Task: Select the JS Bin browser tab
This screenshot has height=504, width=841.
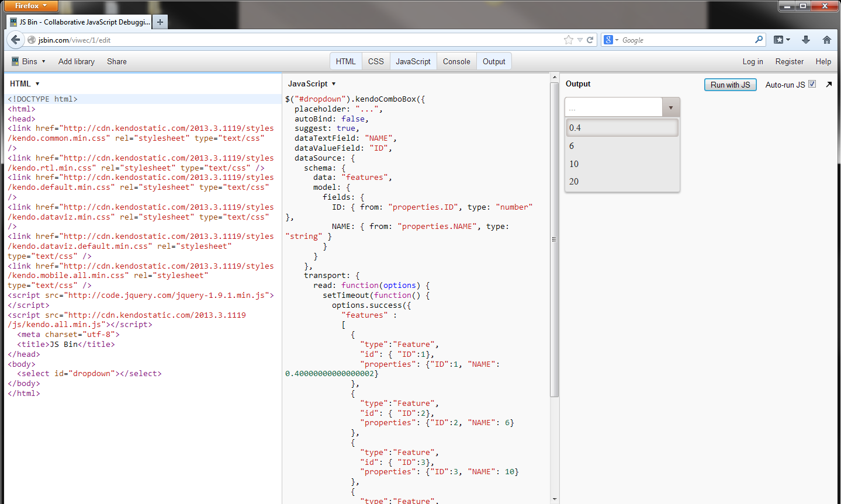Action: click(79, 22)
